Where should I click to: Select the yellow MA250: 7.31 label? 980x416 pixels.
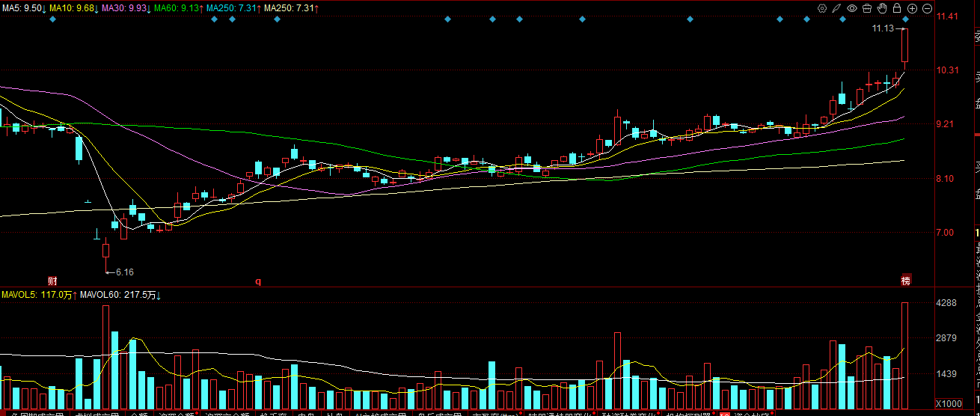(x=291, y=7)
